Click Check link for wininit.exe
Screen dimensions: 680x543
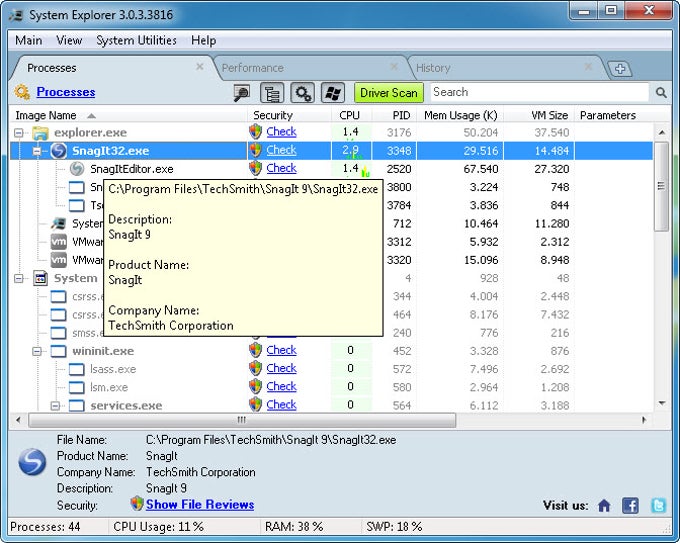tap(281, 350)
